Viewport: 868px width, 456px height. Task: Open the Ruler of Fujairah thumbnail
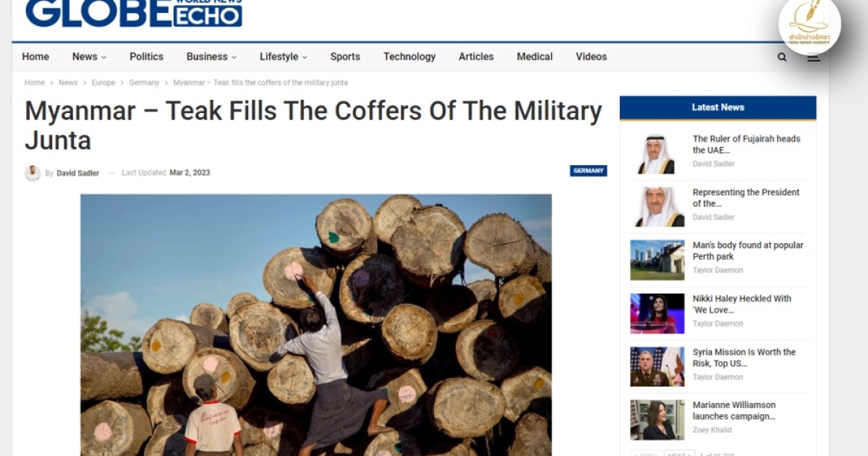[x=657, y=154]
